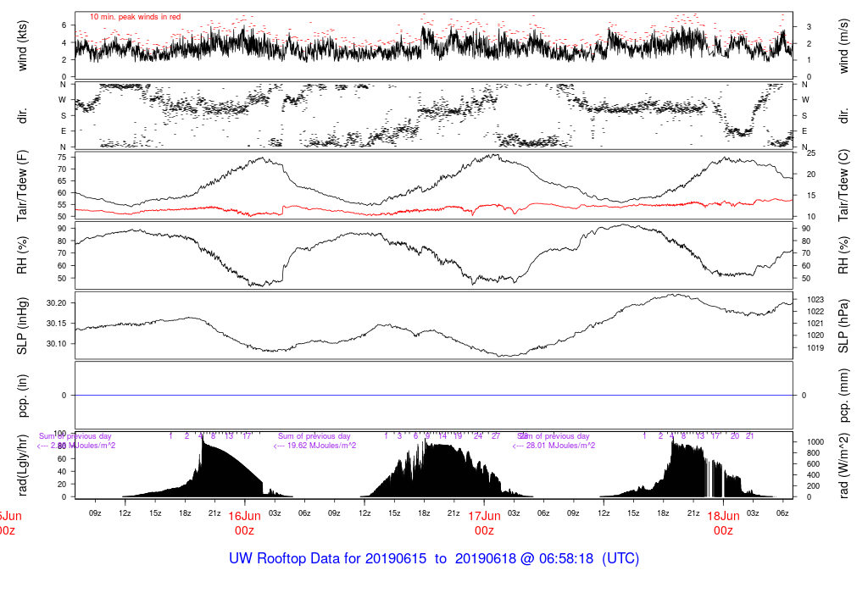The height and width of the screenshot is (593, 868).
Task: Click the 'Tair/Tdew (F)' axis label
Action: 22,186
